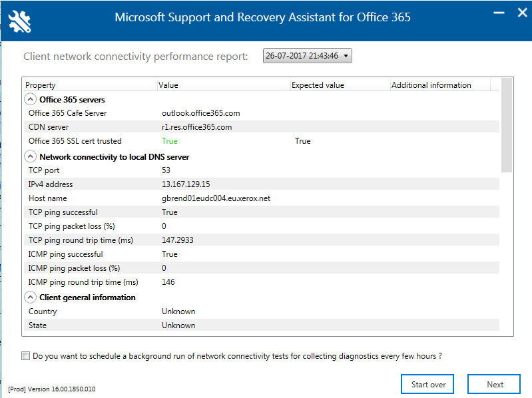Select the State row
The image size is (532, 398).
pyautogui.click(x=262, y=325)
